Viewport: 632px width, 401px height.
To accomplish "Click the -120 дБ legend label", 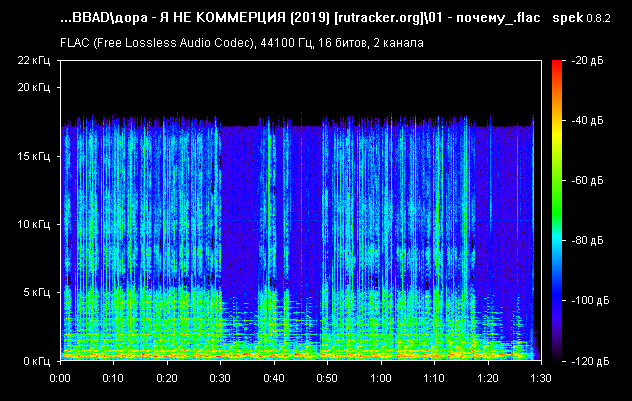I will (590, 362).
